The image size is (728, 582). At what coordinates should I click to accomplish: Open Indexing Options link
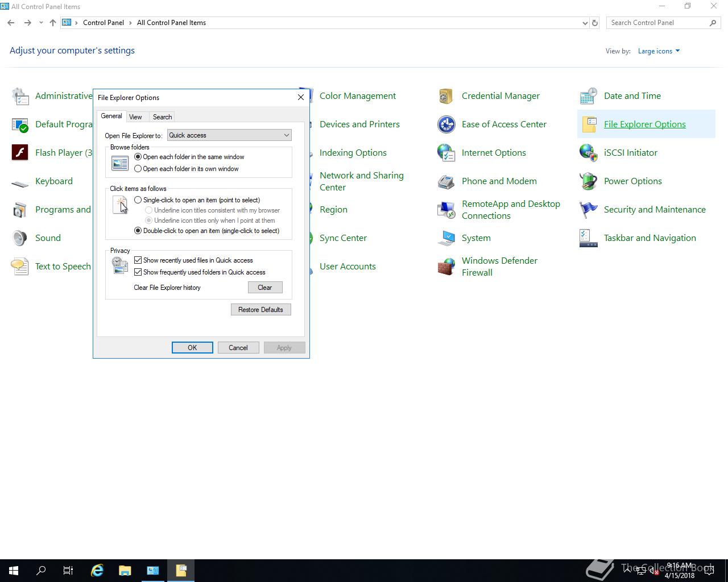353,153
